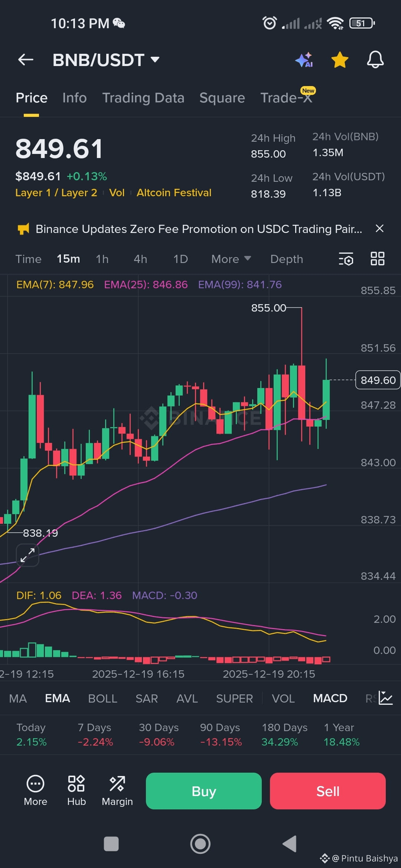This screenshot has width=401, height=868.
Task: Toggle the MACD sub-indicator
Action: 330,698
